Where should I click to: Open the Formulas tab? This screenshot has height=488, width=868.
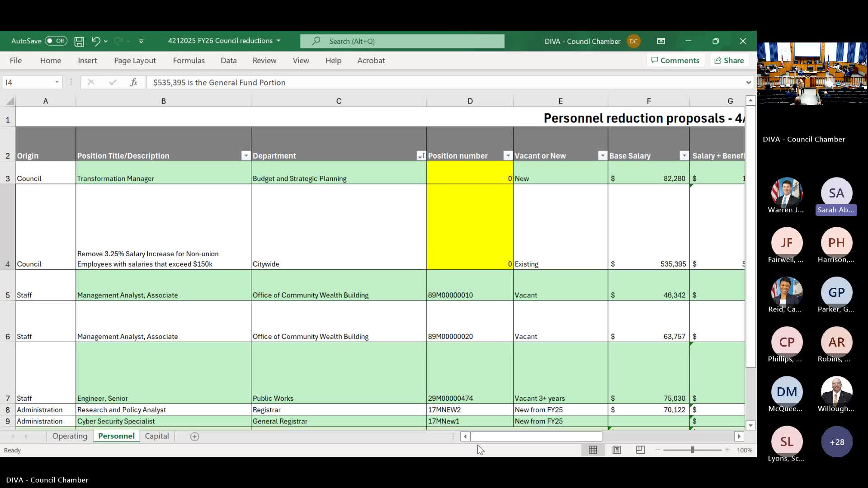pyautogui.click(x=189, y=61)
